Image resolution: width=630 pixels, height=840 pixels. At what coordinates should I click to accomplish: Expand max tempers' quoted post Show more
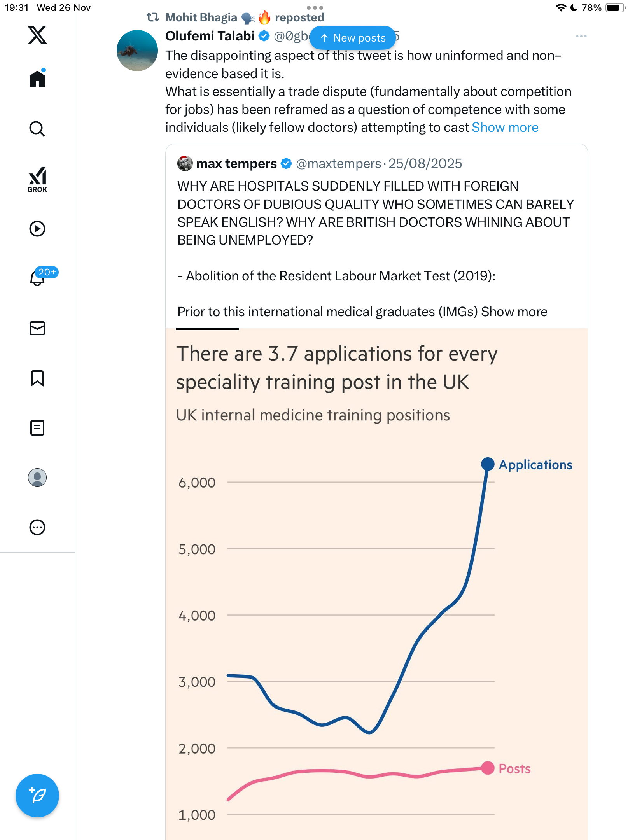tap(514, 312)
